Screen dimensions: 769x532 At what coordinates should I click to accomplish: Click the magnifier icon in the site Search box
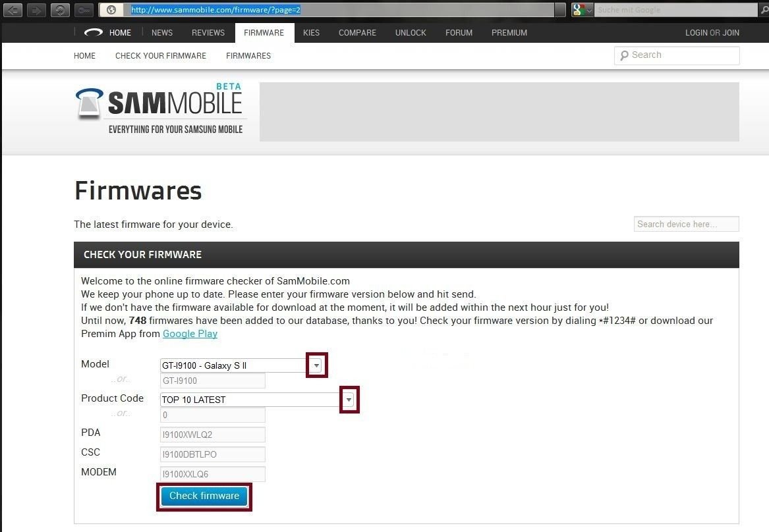624,55
